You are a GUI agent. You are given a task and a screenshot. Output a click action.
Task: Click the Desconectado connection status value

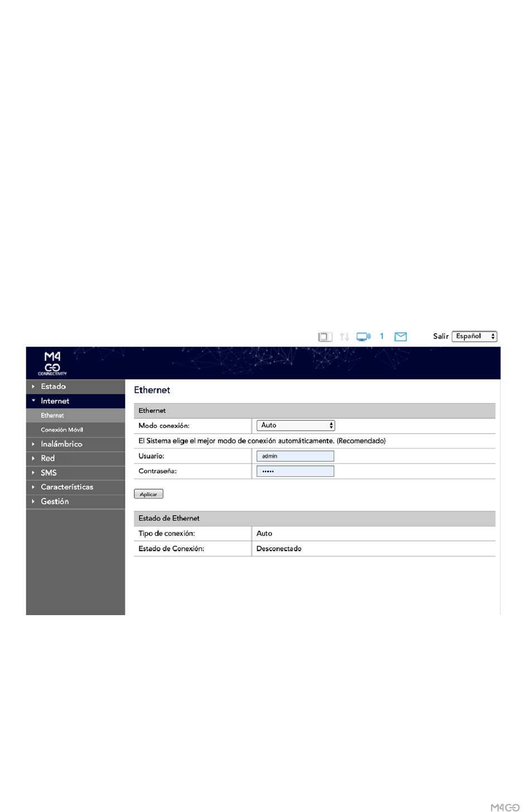tap(279, 549)
